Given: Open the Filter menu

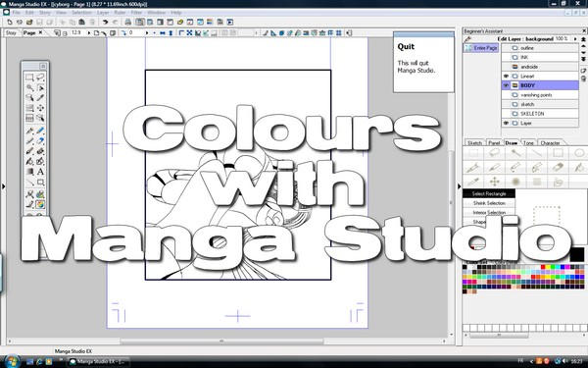Looking at the screenshot, I should tap(136, 13).
